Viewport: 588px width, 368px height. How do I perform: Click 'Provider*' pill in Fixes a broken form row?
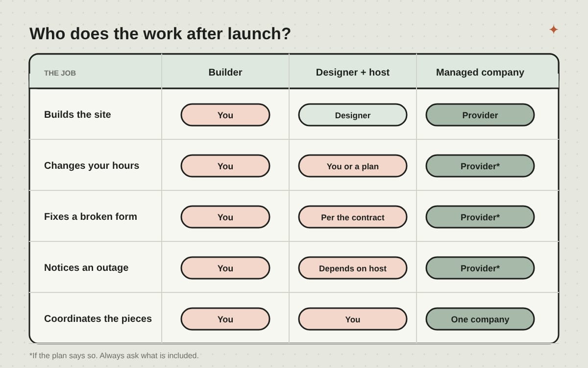coord(480,217)
